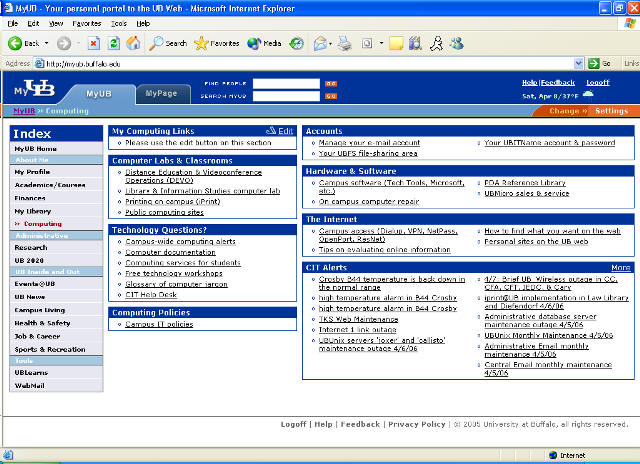Open Manage your e-mail account link

click(x=369, y=142)
